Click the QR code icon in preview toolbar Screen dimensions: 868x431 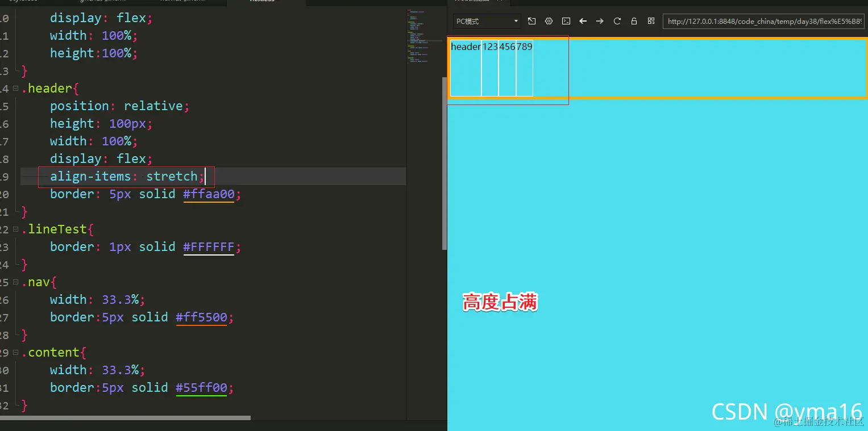(651, 21)
